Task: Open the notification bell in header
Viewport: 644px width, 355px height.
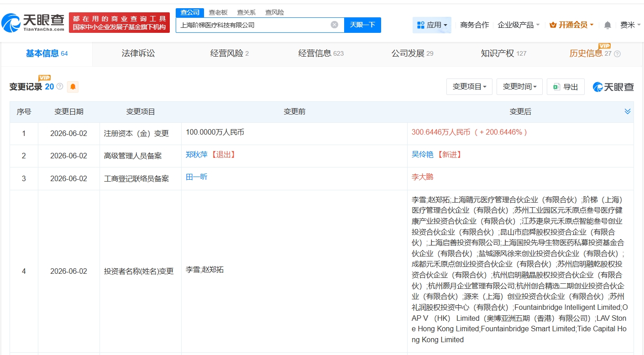Action: point(607,25)
